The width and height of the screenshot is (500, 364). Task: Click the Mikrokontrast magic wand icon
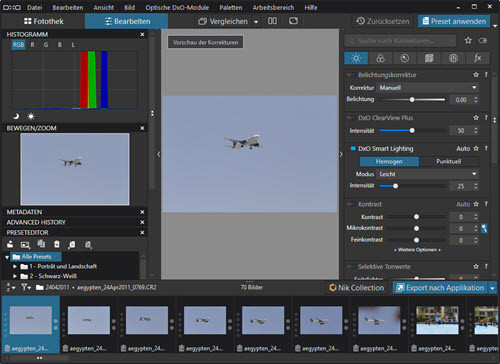[x=484, y=228]
